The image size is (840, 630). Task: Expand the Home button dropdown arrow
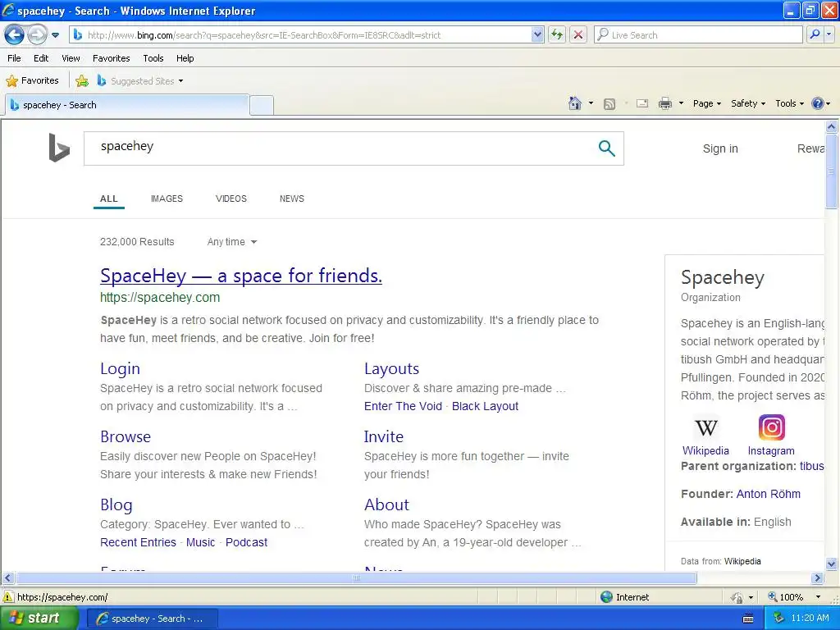591,103
